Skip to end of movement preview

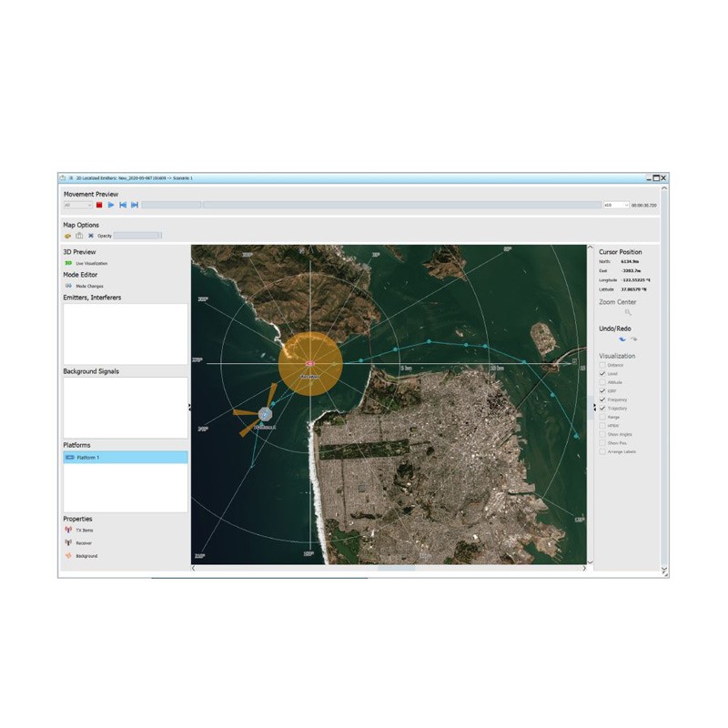(x=135, y=206)
